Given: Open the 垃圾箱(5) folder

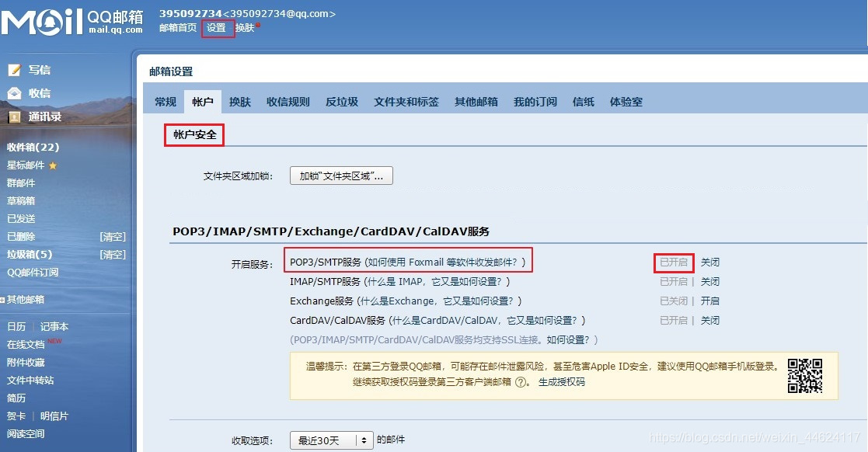Looking at the screenshot, I should coord(30,255).
